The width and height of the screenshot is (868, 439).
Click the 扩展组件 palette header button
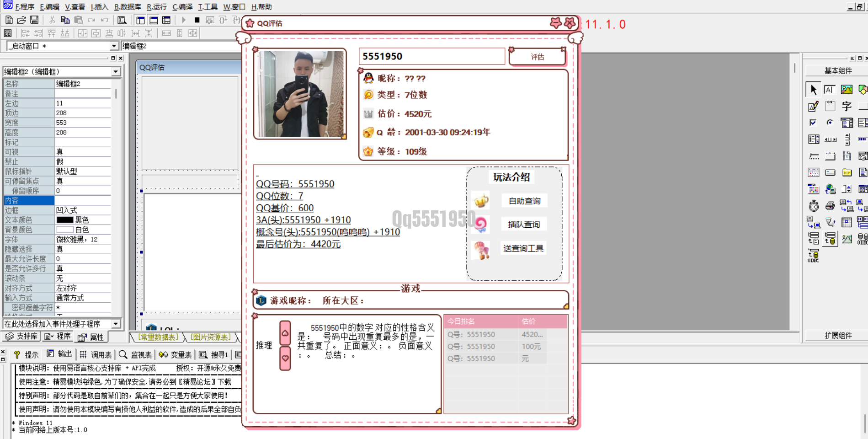(x=837, y=335)
